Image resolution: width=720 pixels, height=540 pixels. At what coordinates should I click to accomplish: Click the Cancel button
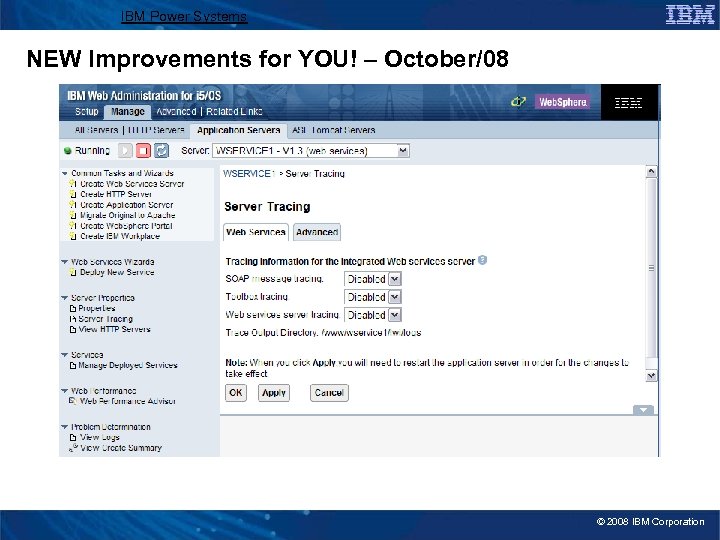tap(329, 393)
